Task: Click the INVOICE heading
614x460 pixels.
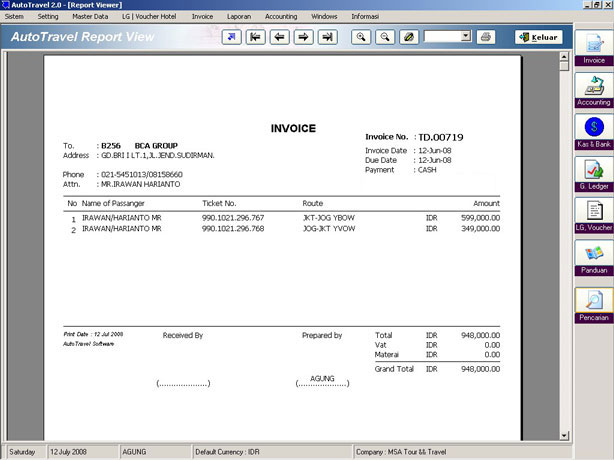Action: [293, 128]
